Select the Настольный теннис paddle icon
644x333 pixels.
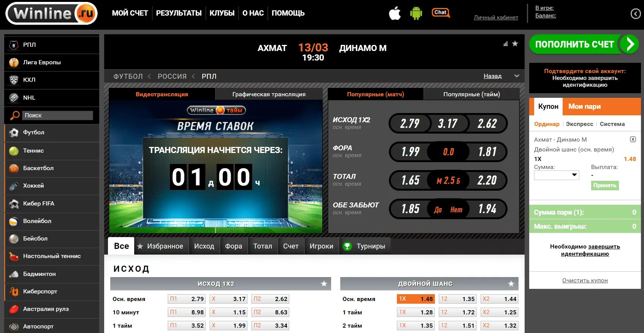pos(14,256)
